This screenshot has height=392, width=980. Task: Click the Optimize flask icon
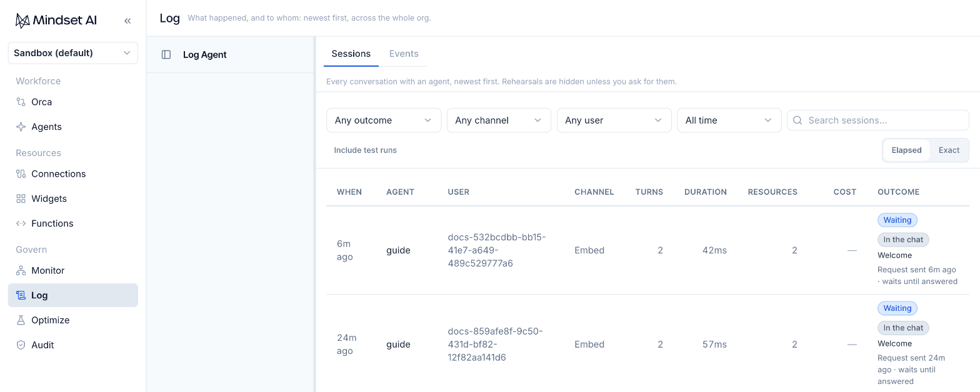pos(21,320)
